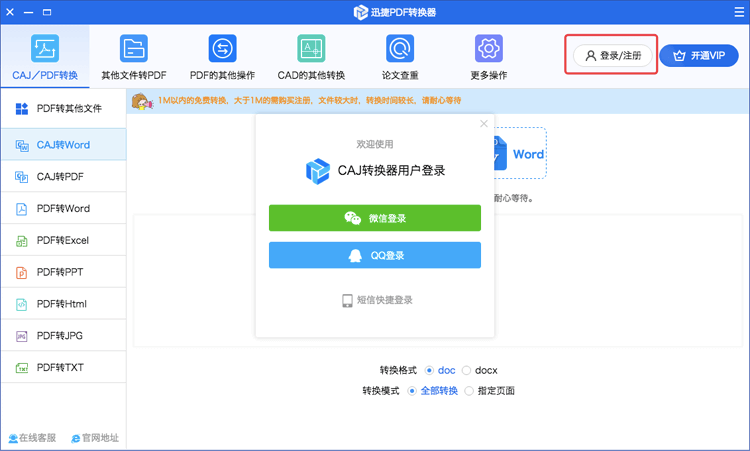750x451 pixels.
Task: Switch to the 更多操作 tab label
Action: (488, 76)
